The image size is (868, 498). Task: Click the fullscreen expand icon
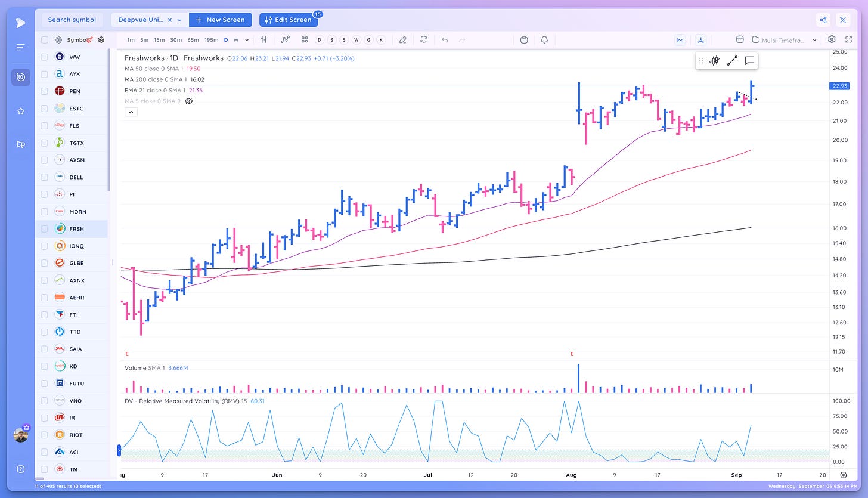coord(848,39)
